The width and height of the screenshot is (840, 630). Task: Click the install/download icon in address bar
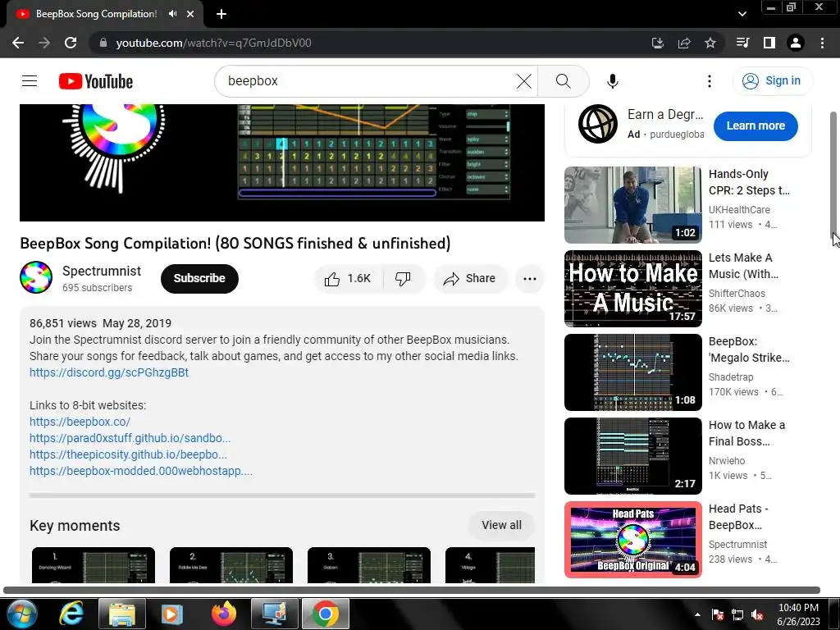point(657,43)
